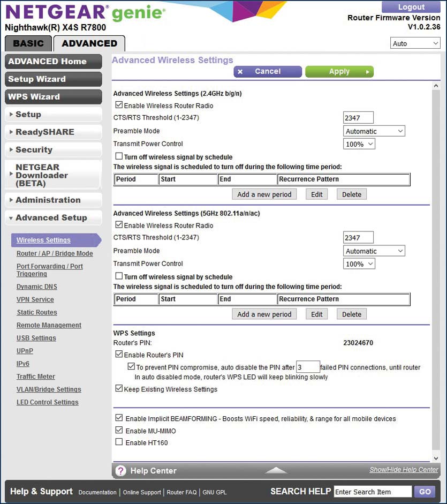Switch to the BASIC tab

pos(28,43)
